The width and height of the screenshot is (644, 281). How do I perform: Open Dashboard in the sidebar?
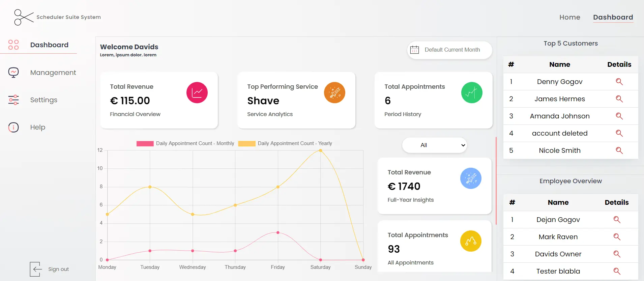(49, 45)
